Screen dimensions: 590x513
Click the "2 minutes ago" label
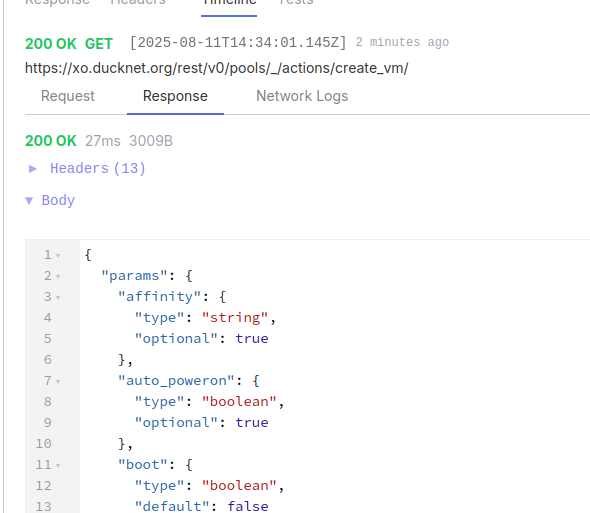coord(402,42)
